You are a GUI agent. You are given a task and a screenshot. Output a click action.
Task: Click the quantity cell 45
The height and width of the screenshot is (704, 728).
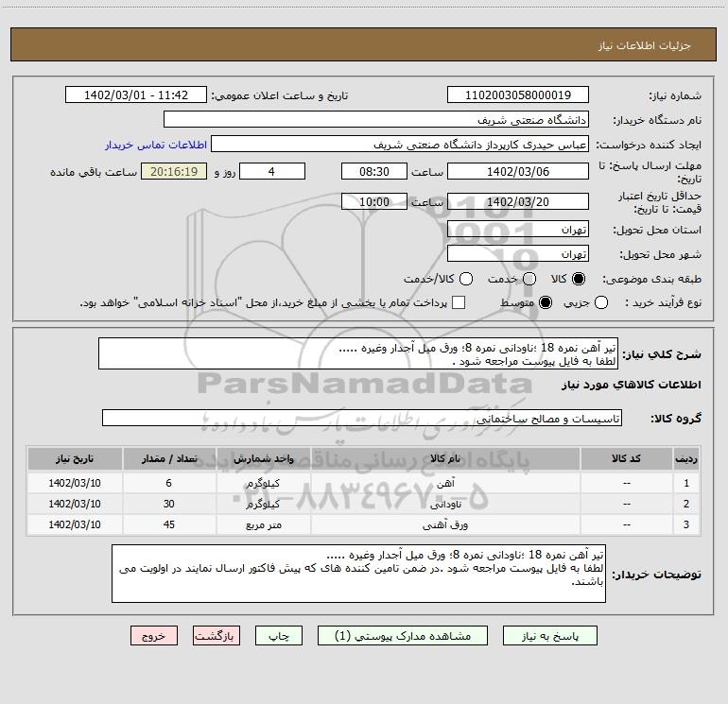coord(169,524)
